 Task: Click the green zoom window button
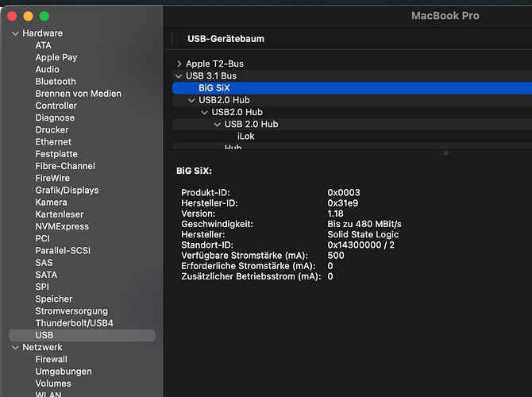pyautogui.click(x=44, y=16)
